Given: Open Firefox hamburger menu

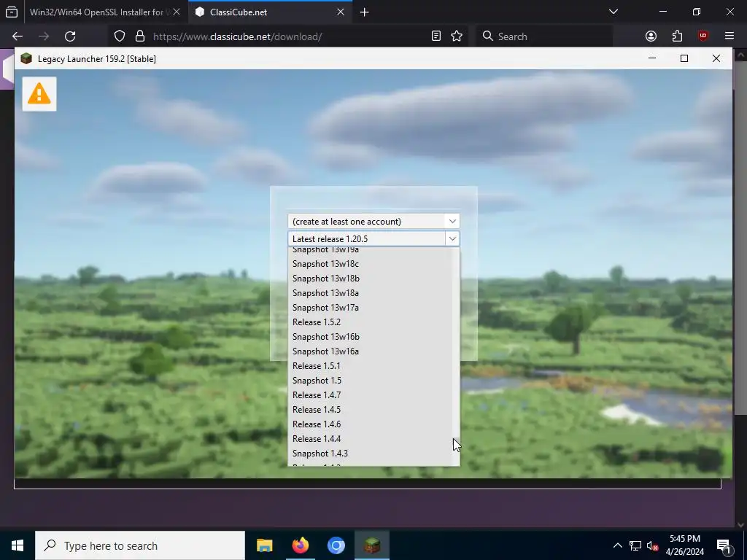Looking at the screenshot, I should pyautogui.click(x=729, y=36).
